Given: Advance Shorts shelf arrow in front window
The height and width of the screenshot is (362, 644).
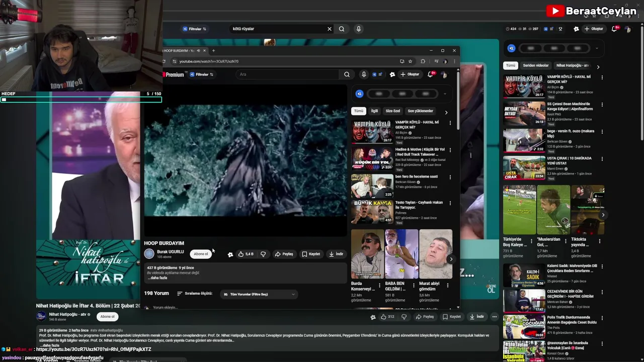Looking at the screenshot, I should pyautogui.click(x=451, y=259).
